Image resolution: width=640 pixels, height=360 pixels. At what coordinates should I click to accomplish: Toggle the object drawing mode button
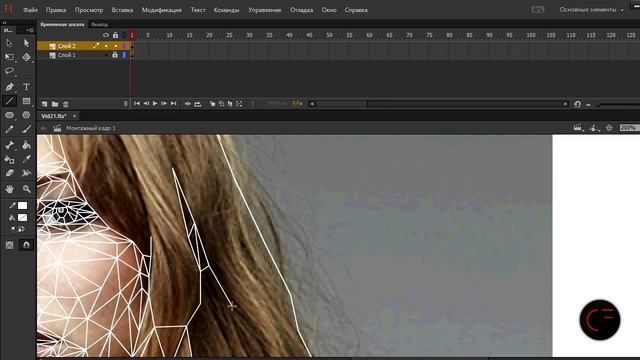9,245
